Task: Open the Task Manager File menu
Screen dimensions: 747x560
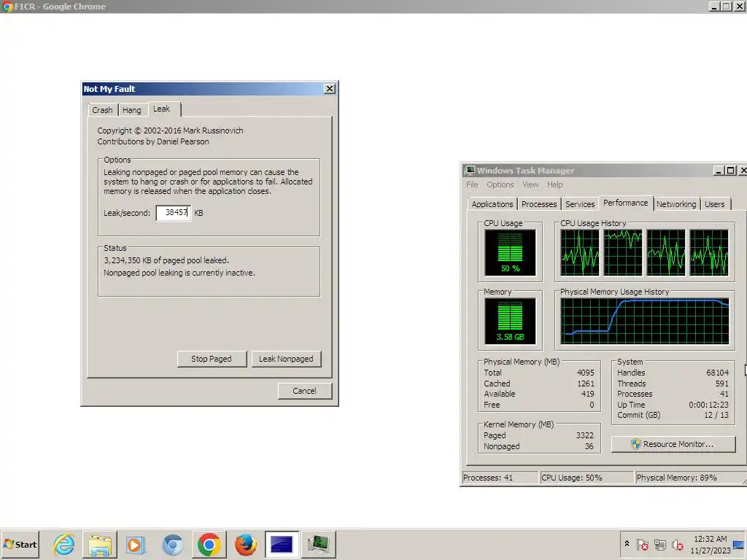Action: [x=472, y=184]
